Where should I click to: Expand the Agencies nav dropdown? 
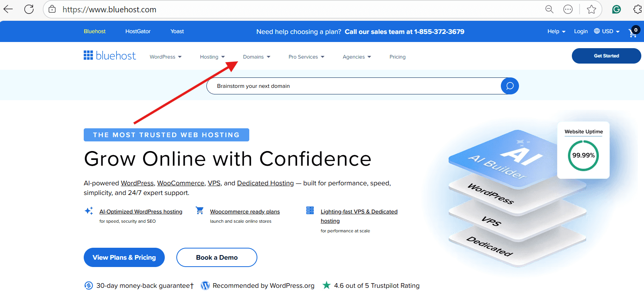click(x=357, y=57)
